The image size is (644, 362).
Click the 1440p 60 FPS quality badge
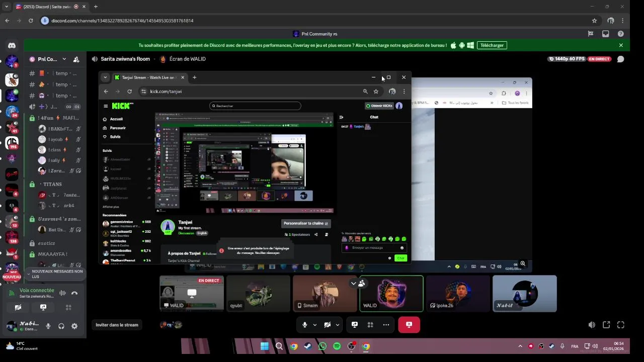pyautogui.click(x=568, y=59)
